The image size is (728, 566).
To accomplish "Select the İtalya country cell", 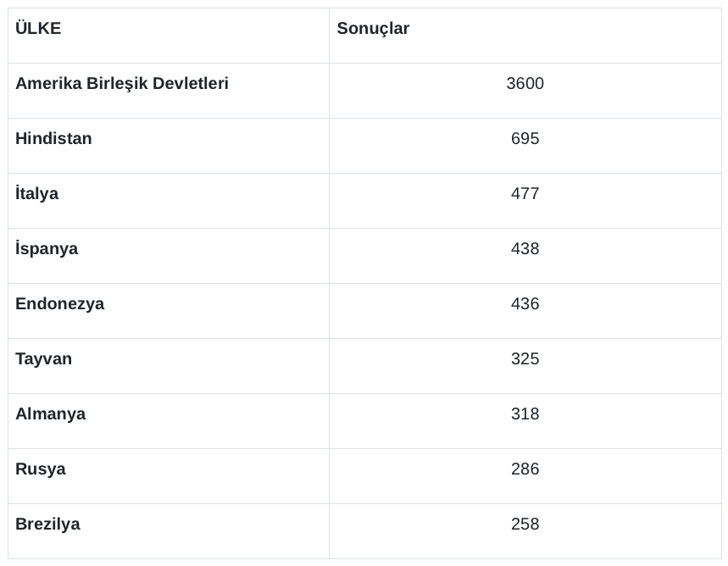I will 36,194.
